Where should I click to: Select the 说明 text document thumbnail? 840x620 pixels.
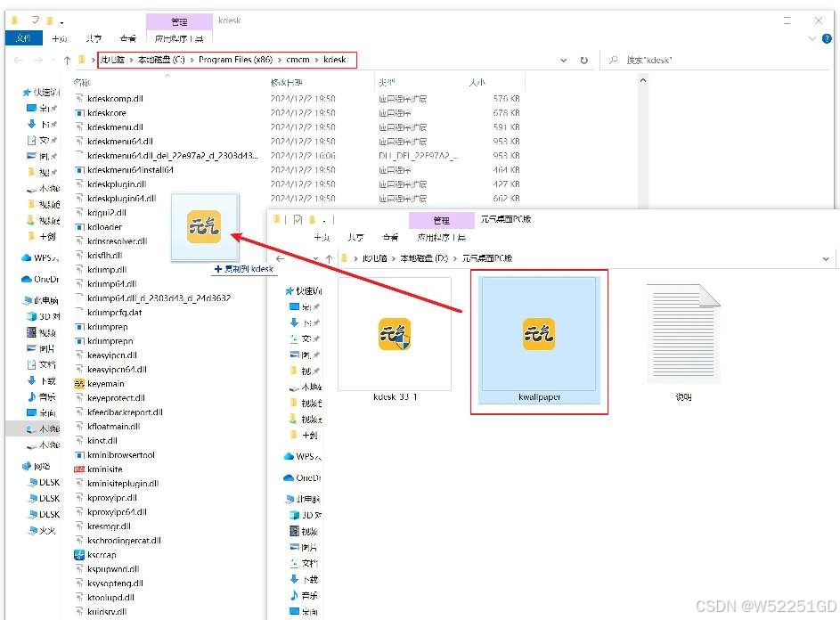pyautogui.click(x=683, y=343)
